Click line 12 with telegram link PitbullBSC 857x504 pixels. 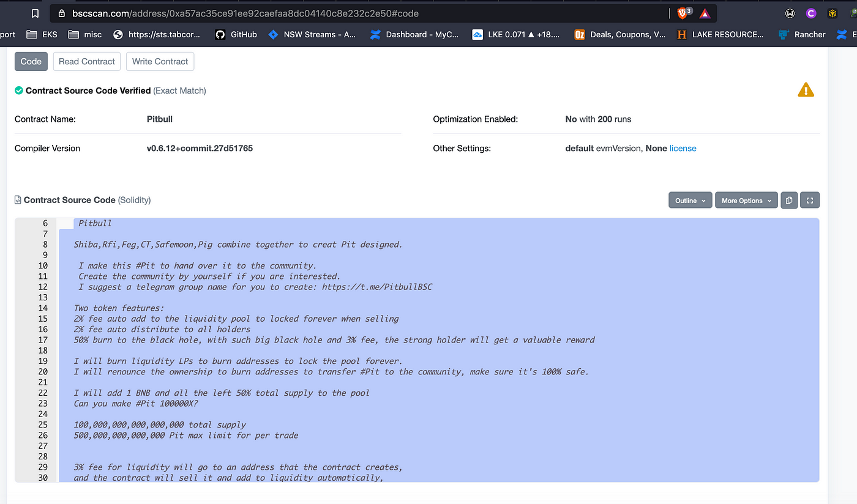coord(255,287)
